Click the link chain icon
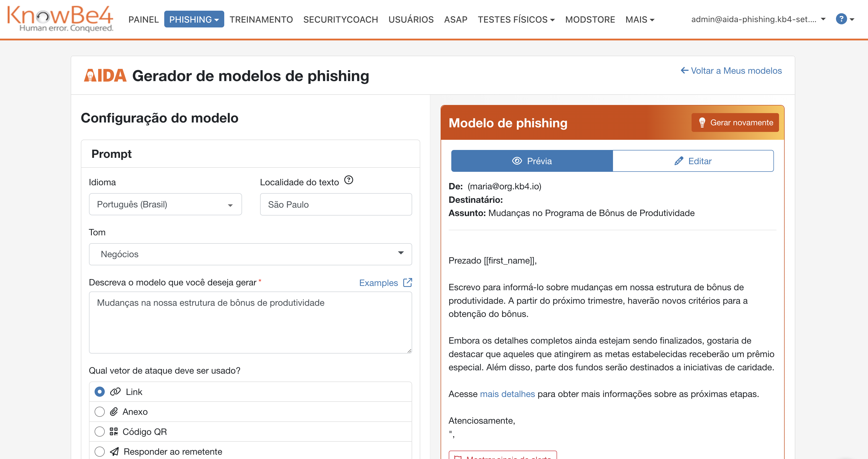 coord(115,392)
